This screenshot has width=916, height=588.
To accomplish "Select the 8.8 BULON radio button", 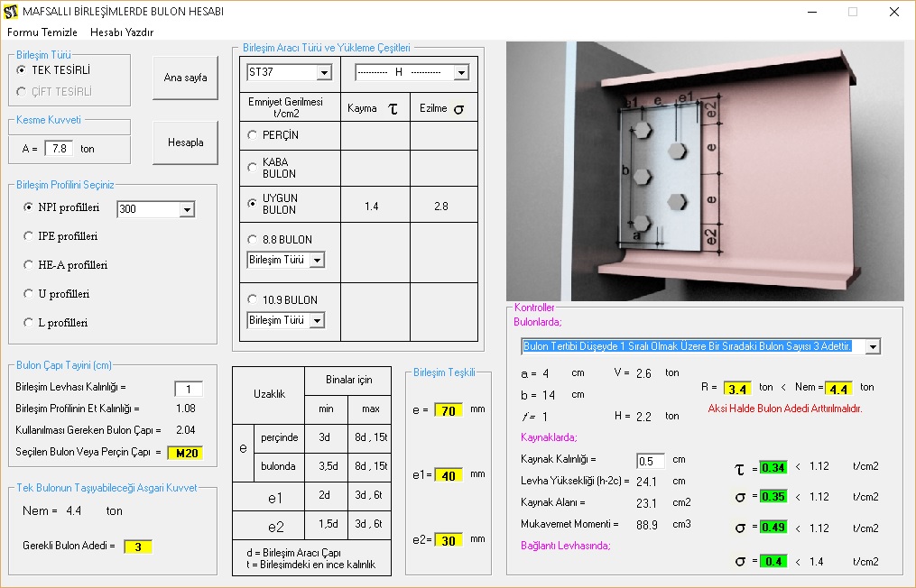I will [253, 239].
